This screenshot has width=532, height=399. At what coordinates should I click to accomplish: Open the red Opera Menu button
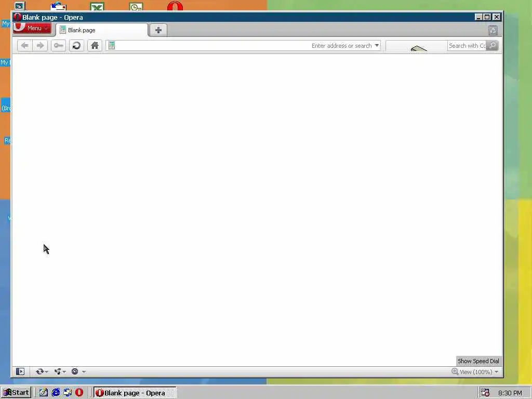pyautogui.click(x=32, y=28)
